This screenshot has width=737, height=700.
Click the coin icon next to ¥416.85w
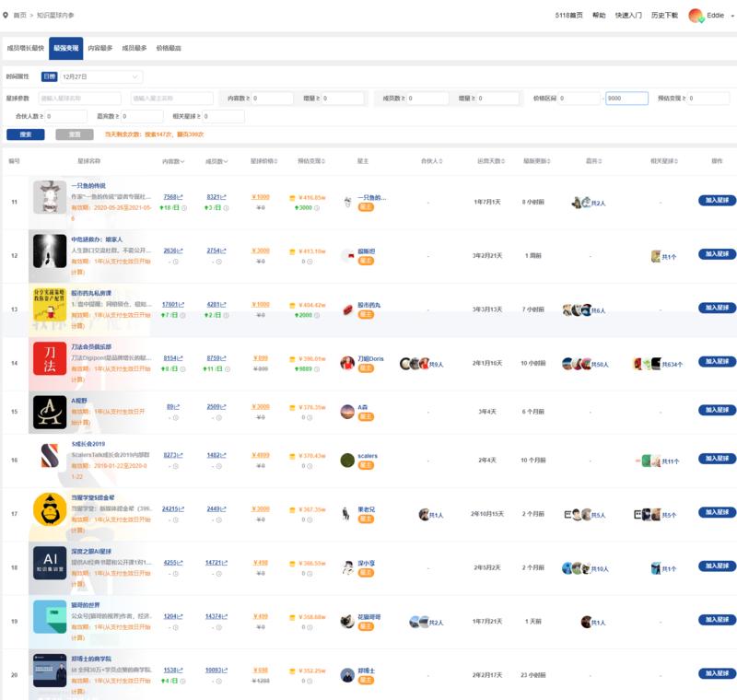click(292, 197)
